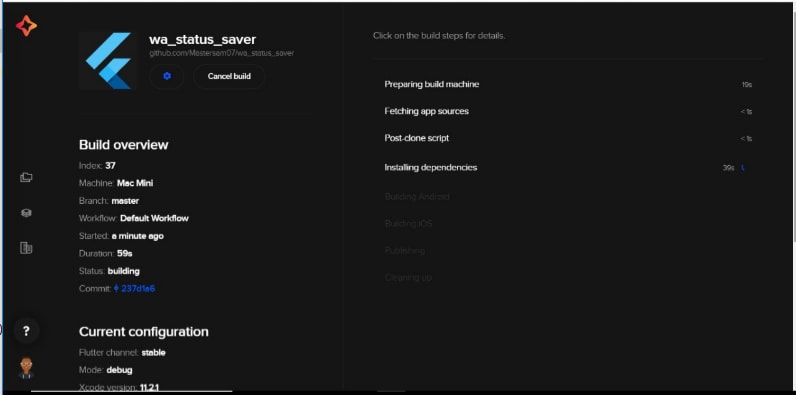
Task: Click the Codemagic logo icon
Action: point(26,26)
